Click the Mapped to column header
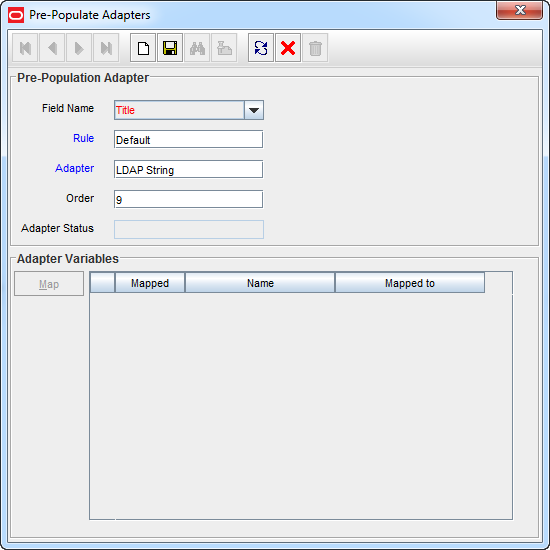This screenshot has width=550, height=550. 410,283
